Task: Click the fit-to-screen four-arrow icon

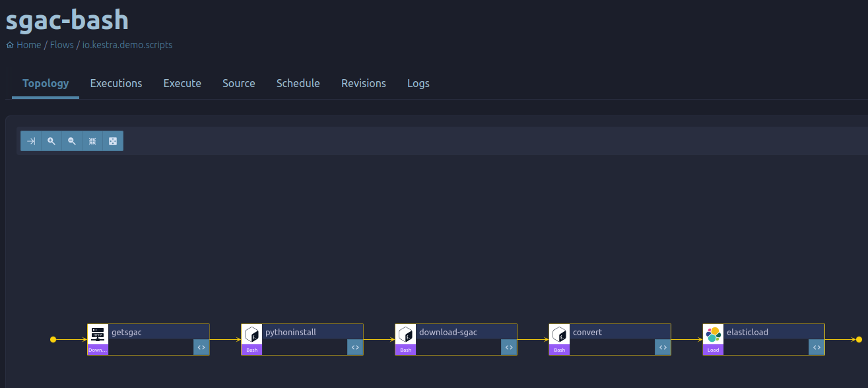Action: pyautogui.click(x=113, y=141)
